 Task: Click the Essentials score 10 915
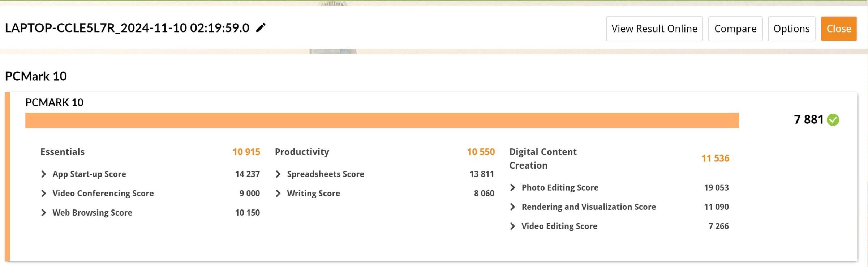(246, 152)
